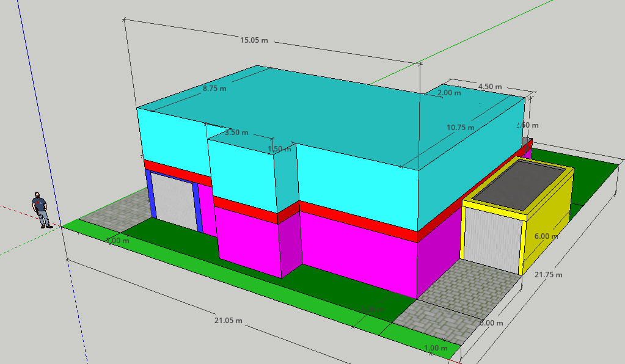
Task: Click the 3.50 m dimension text
Action: coord(236,133)
